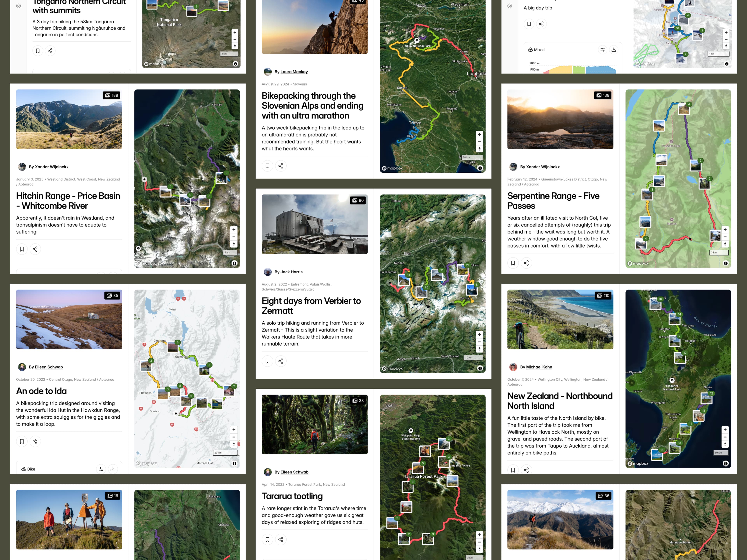Share the big day trip card

[541, 24]
